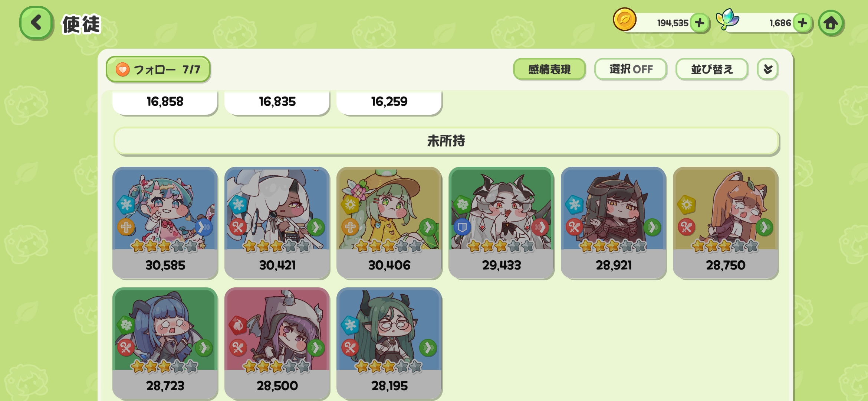Select the owned card showing 16,858
868x401 pixels.
(165, 102)
